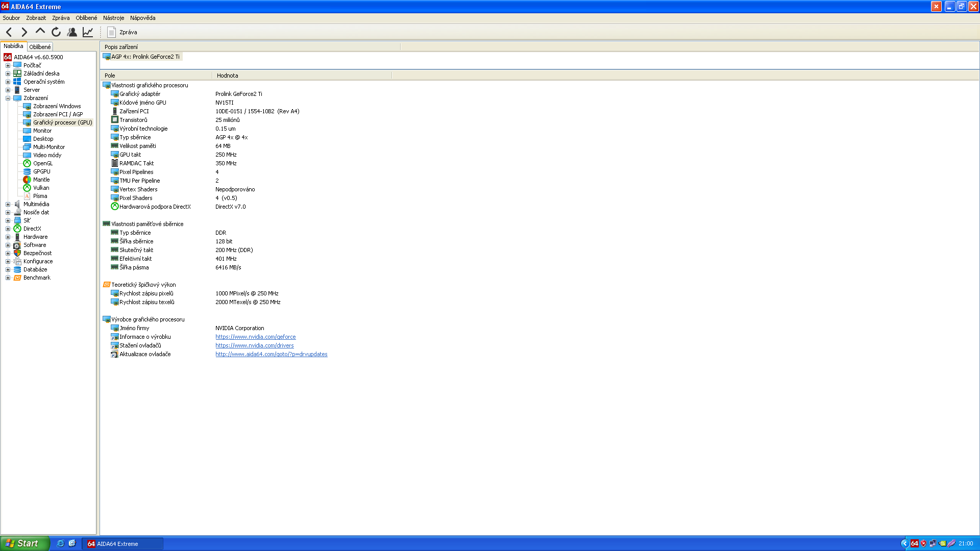Open the graph chart toolbar icon
The width and height of the screenshot is (980, 551).
[x=88, y=32]
